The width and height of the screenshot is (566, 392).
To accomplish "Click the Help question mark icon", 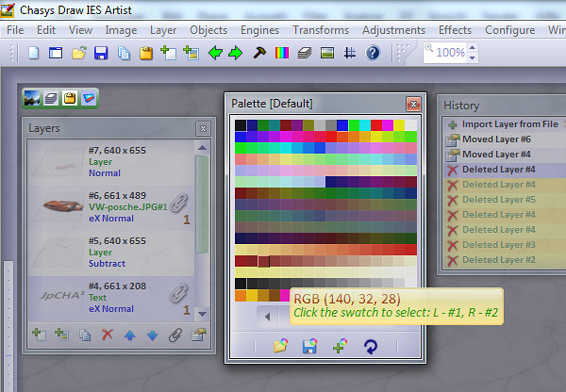I will (x=373, y=53).
